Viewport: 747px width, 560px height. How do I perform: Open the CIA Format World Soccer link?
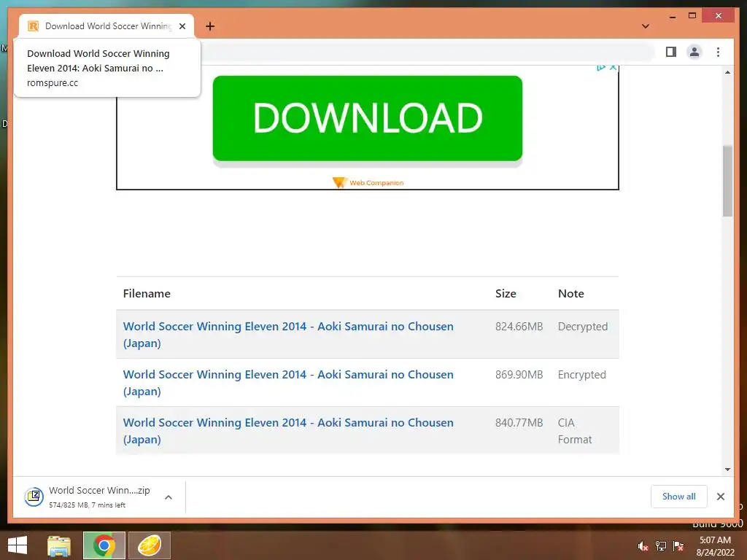tap(288, 431)
